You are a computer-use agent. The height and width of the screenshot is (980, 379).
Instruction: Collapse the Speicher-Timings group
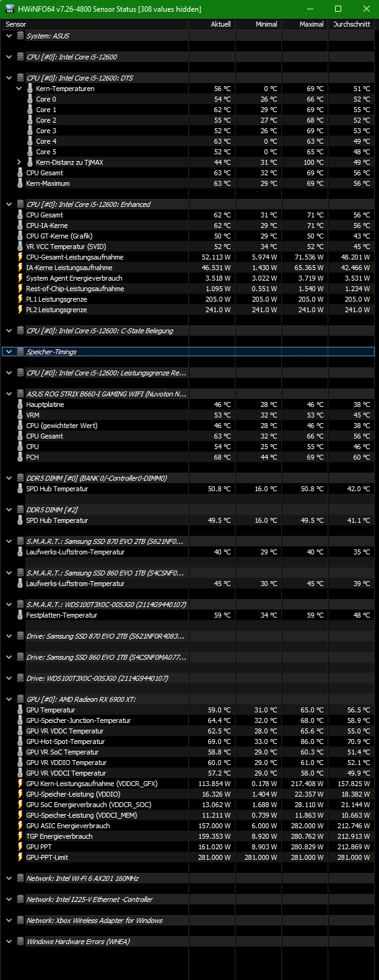[x=9, y=352]
